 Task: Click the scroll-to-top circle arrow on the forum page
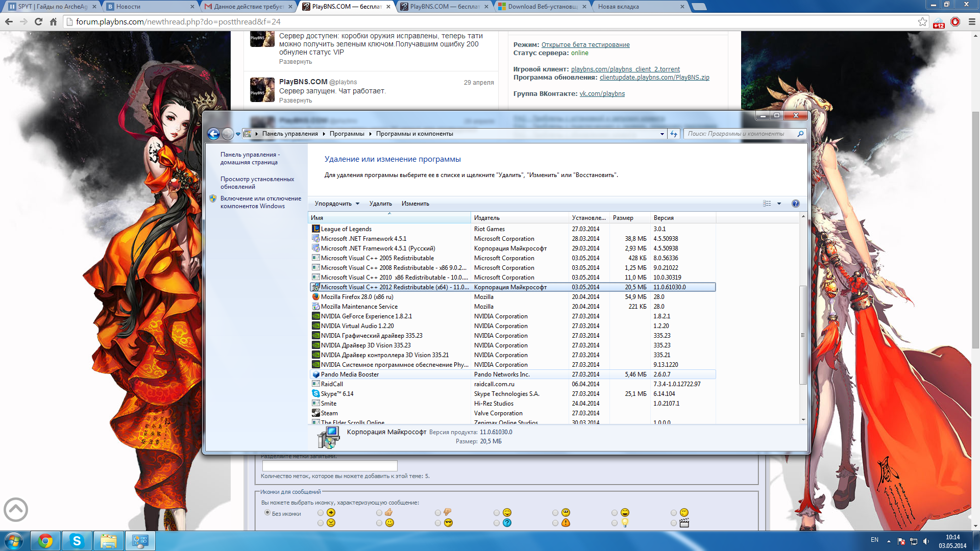16,509
